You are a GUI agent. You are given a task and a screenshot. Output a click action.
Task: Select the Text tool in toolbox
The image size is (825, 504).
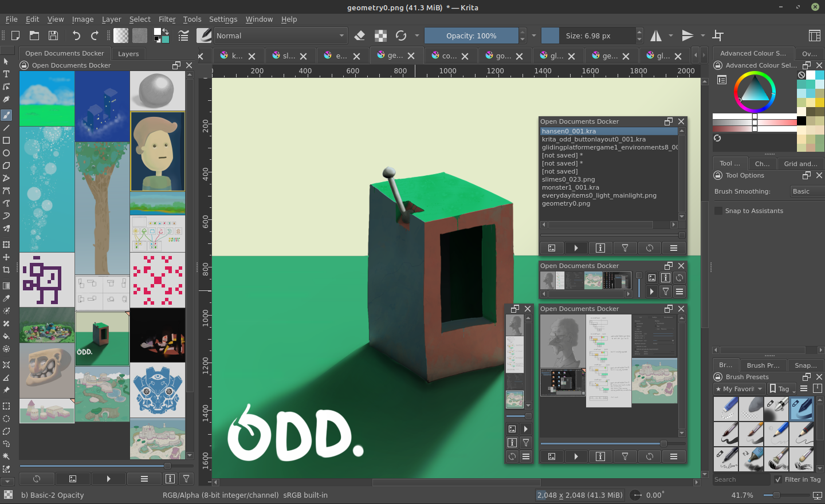pyautogui.click(x=6, y=74)
